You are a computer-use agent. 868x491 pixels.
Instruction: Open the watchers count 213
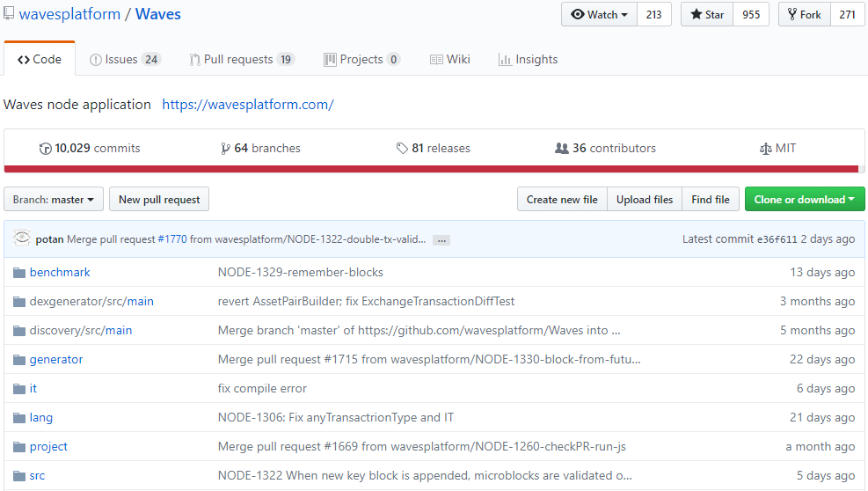[x=653, y=14]
